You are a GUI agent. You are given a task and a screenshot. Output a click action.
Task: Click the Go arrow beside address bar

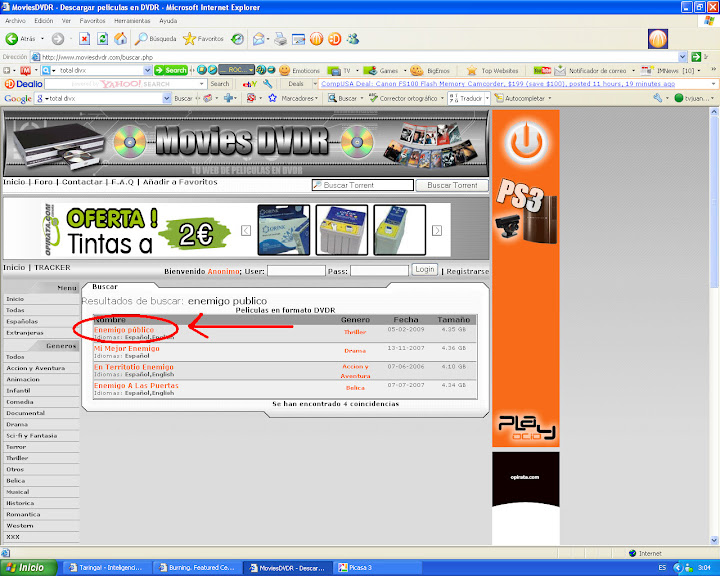point(696,57)
